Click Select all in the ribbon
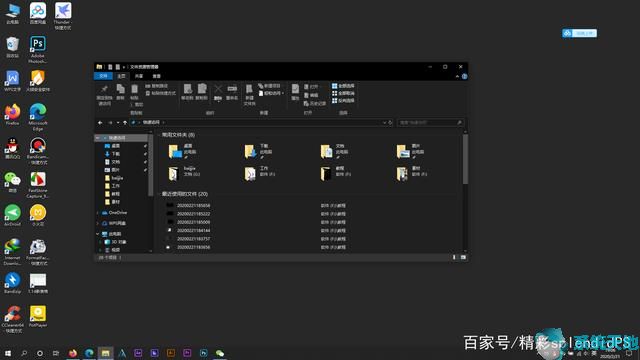 343,86
